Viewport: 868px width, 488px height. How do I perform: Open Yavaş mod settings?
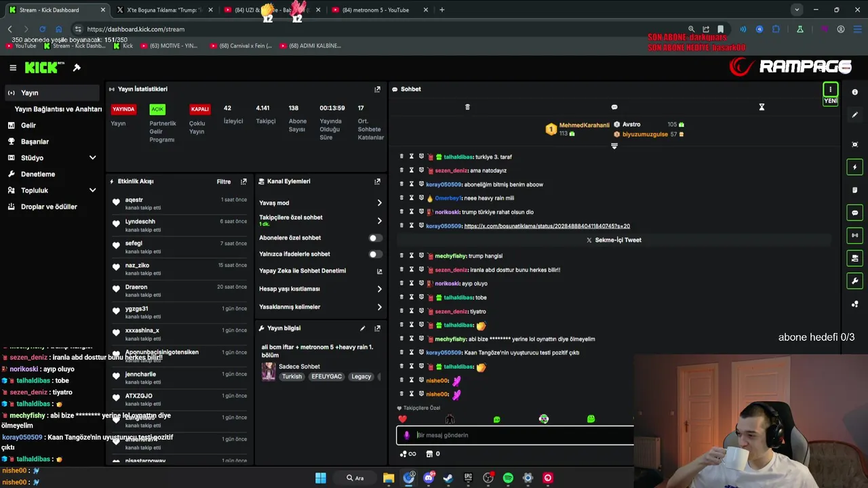320,203
